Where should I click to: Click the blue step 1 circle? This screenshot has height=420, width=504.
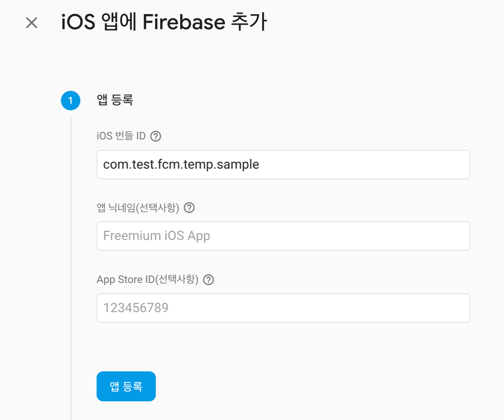[x=71, y=101]
